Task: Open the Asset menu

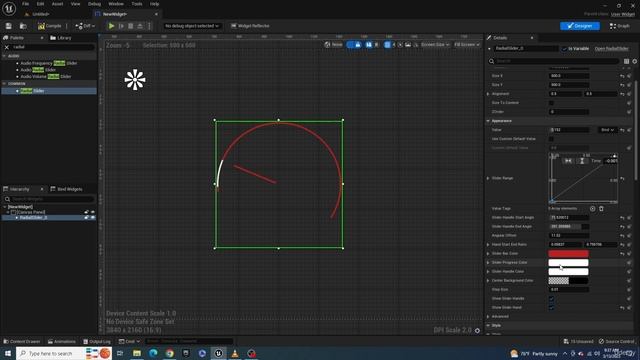Action: (57, 4)
